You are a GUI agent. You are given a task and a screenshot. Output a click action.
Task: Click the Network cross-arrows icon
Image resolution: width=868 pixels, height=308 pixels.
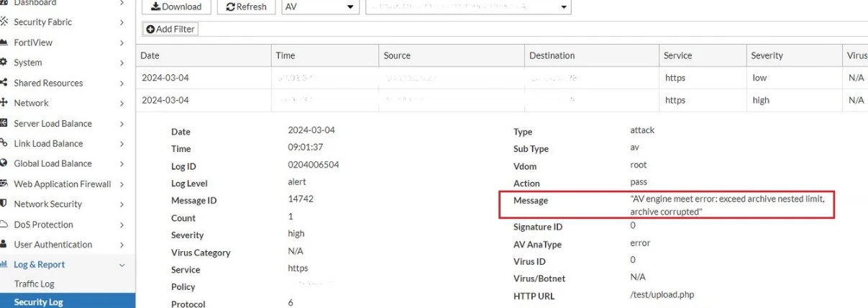pos(4,103)
